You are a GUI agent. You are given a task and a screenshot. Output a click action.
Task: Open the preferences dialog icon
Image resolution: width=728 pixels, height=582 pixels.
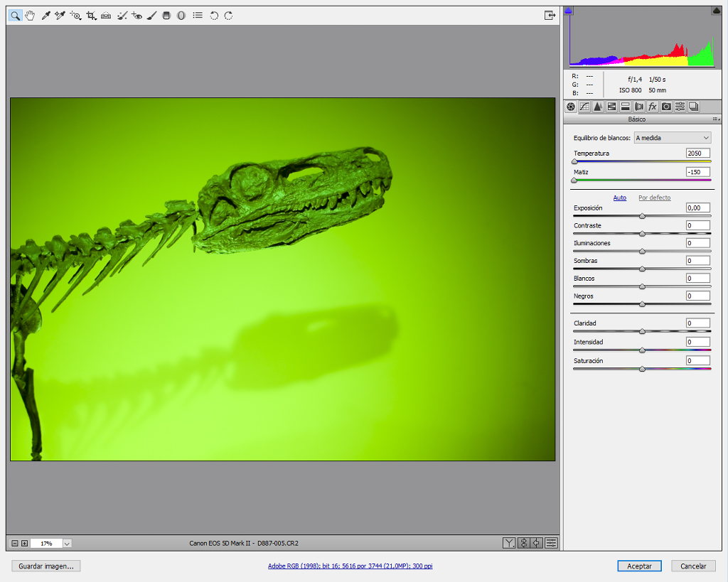pyautogui.click(x=198, y=16)
